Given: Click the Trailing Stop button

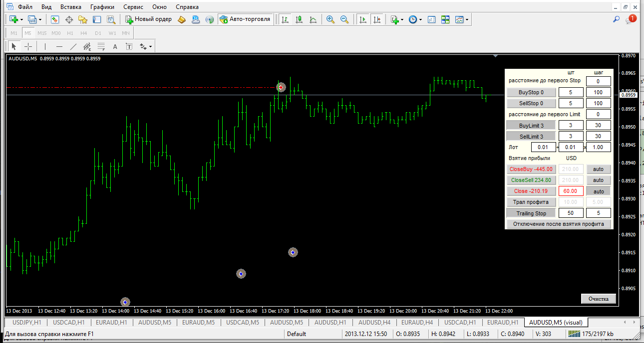Looking at the screenshot, I should (531, 213).
